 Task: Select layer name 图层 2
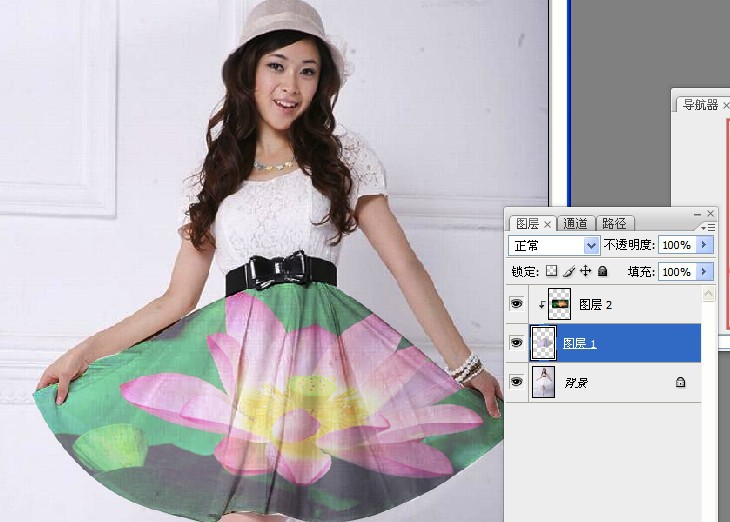[x=595, y=305]
